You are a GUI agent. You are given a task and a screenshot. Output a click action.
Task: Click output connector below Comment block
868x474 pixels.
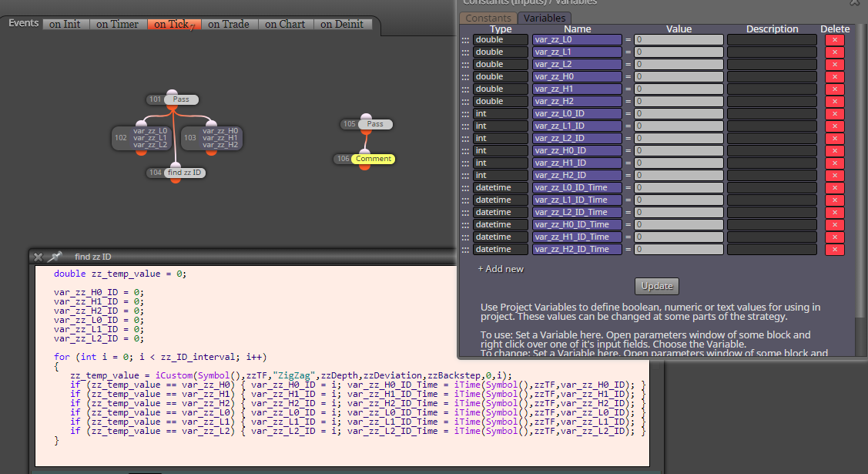[x=364, y=166]
